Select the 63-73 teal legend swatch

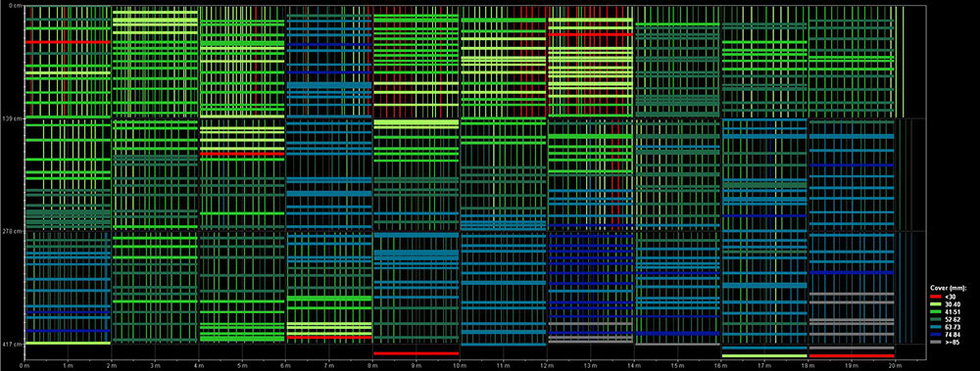click(x=936, y=327)
